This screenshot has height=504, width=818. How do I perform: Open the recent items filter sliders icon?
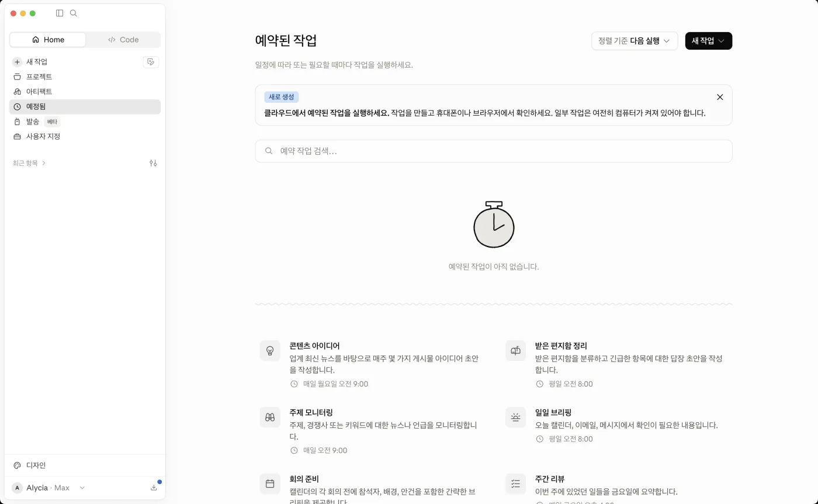(153, 163)
